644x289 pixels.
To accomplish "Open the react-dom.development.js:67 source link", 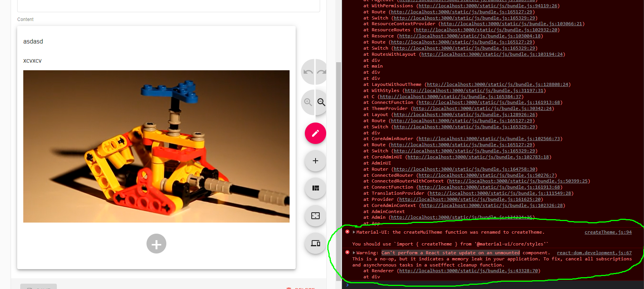I will (x=594, y=253).
